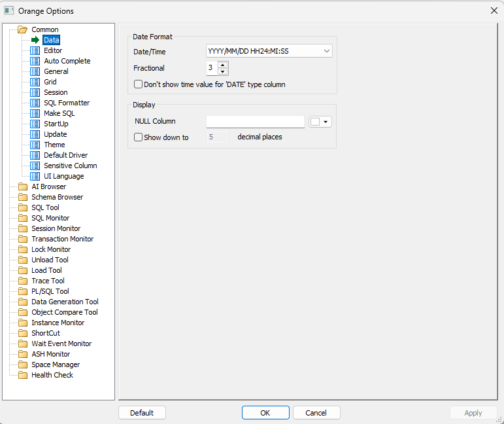
Task: Select ShortCut in the options tree
Action: point(46,333)
